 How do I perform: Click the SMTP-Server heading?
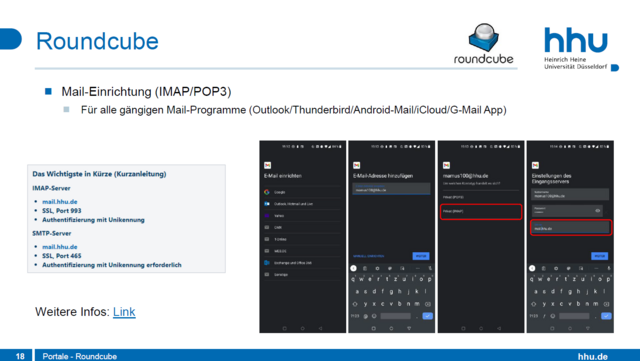pos(52,233)
